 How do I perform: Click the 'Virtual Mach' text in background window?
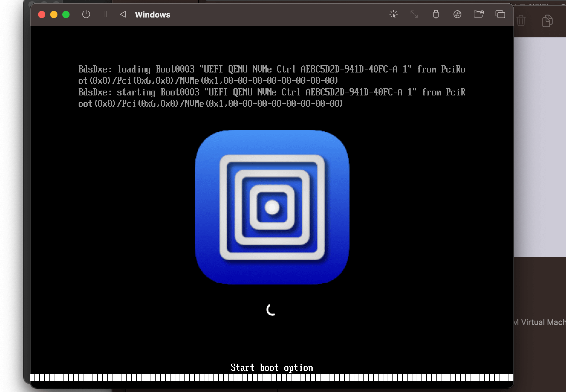(x=543, y=322)
